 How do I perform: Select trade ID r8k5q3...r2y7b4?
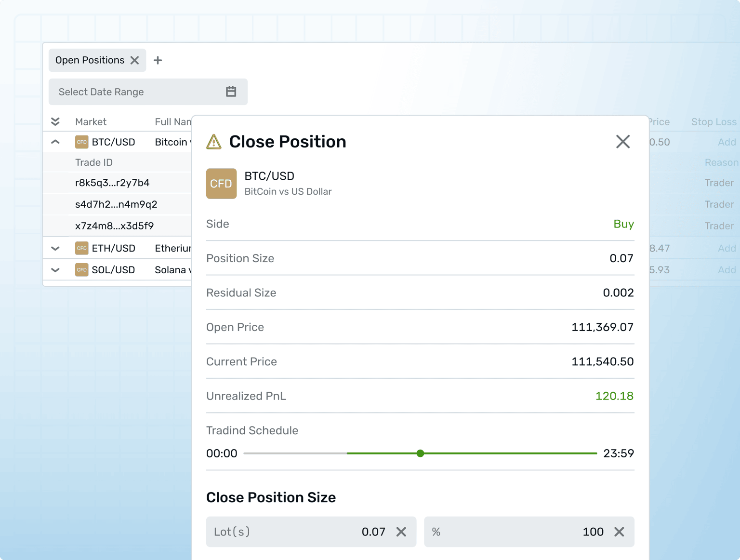(112, 183)
